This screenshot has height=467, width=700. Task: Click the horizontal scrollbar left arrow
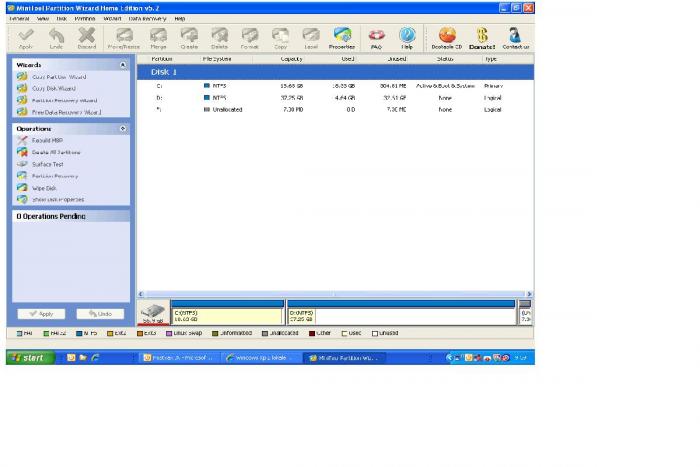coord(141,294)
